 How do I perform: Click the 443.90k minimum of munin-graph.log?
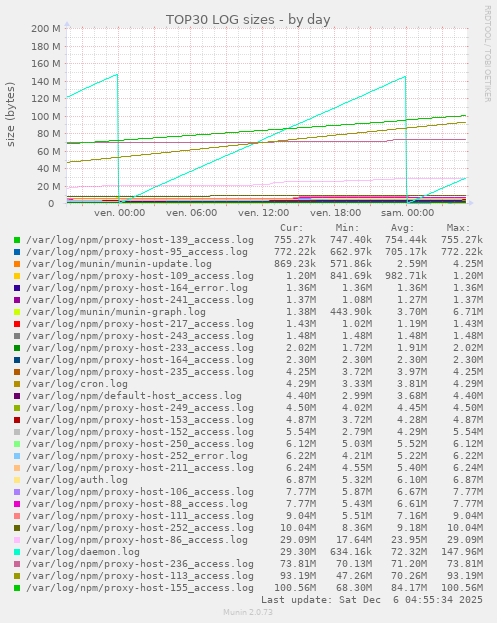pyautogui.click(x=351, y=312)
